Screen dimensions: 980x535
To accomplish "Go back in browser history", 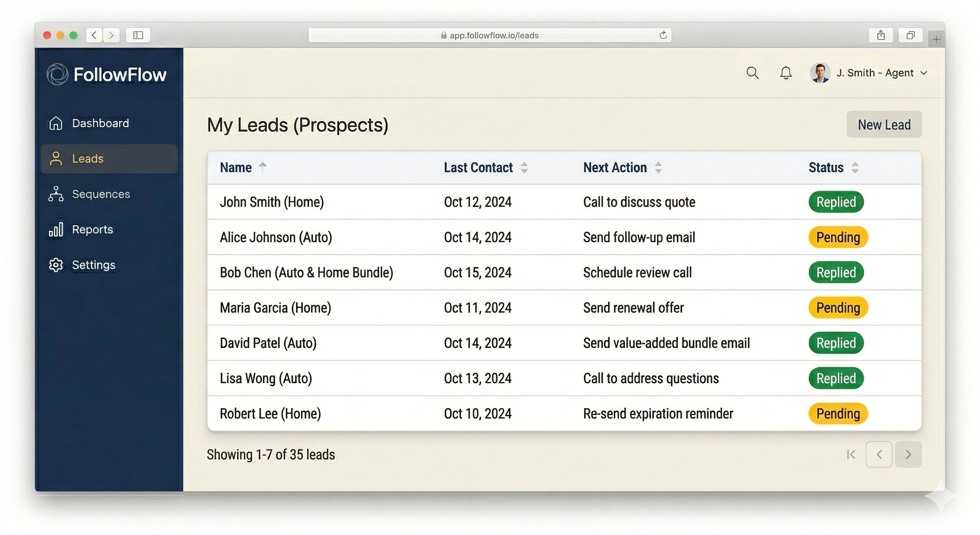I will coord(94,36).
